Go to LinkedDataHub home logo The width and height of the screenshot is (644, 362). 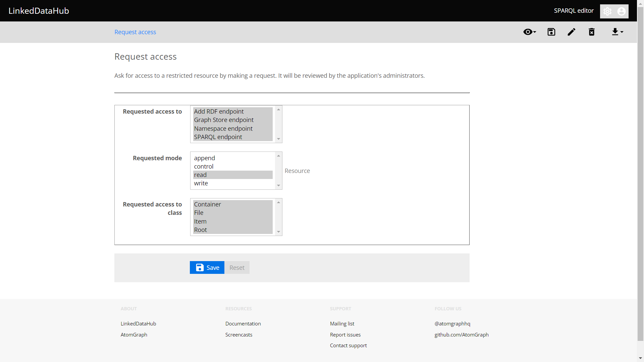[39, 11]
